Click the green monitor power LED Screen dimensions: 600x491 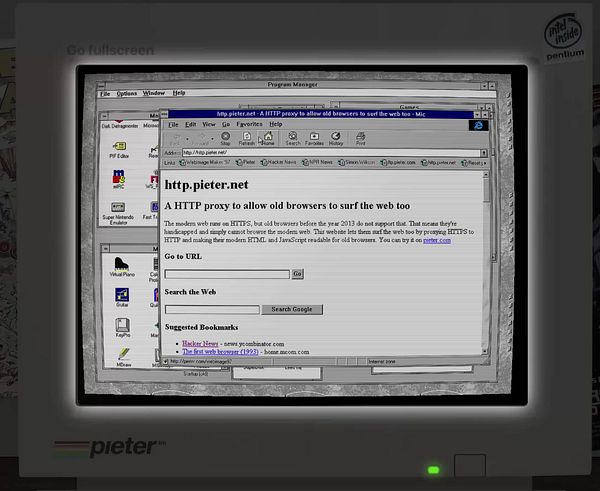pyautogui.click(x=434, y=470)
